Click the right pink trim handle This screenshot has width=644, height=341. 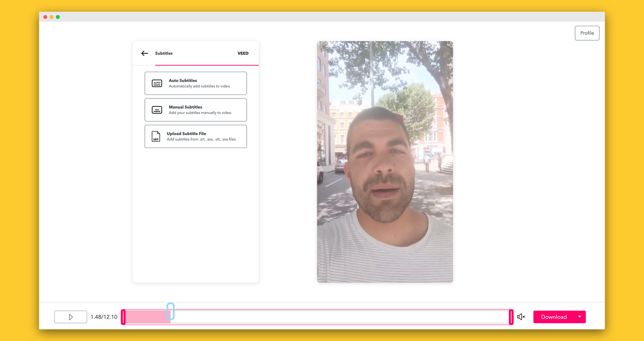click(x=511, y=317)
